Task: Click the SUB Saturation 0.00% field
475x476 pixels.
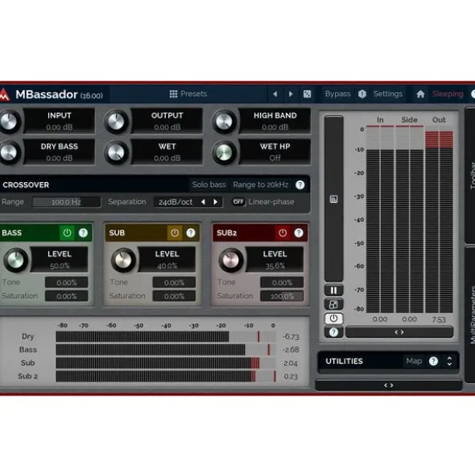Action: [174, 296]
